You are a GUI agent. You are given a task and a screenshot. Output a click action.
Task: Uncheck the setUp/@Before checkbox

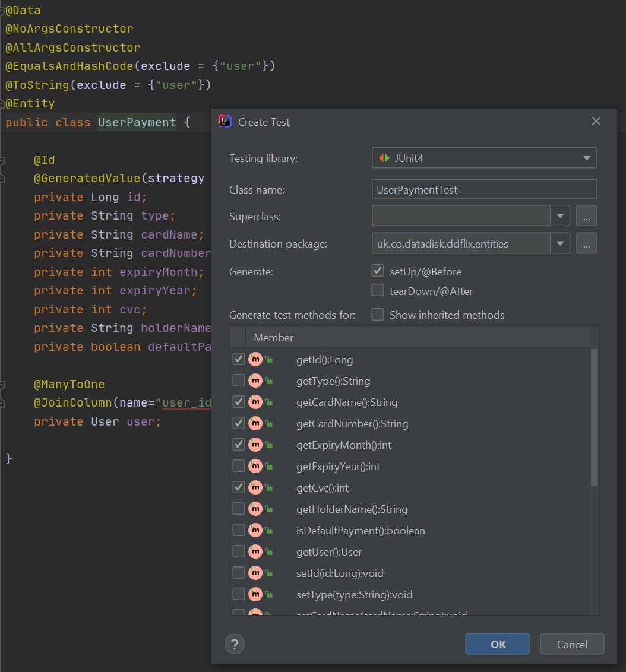[x=378, y=271]
